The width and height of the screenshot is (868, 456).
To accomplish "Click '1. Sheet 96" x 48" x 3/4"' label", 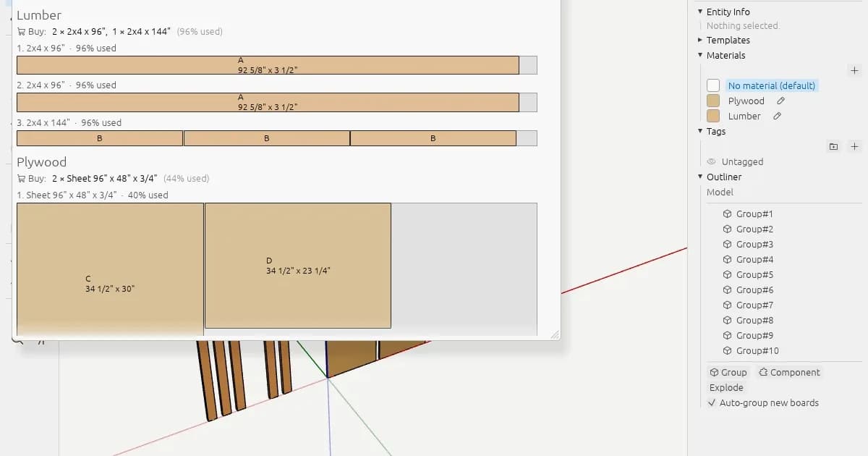I will pos(67,195).
